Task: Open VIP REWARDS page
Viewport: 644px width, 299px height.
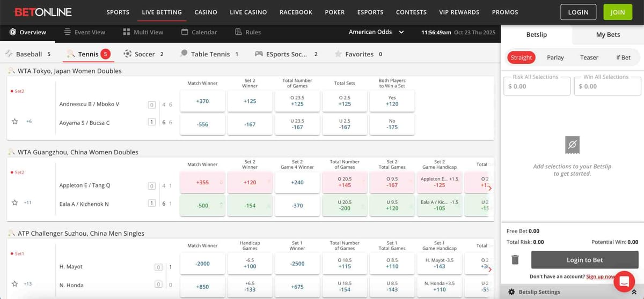Action: [459, 12]
